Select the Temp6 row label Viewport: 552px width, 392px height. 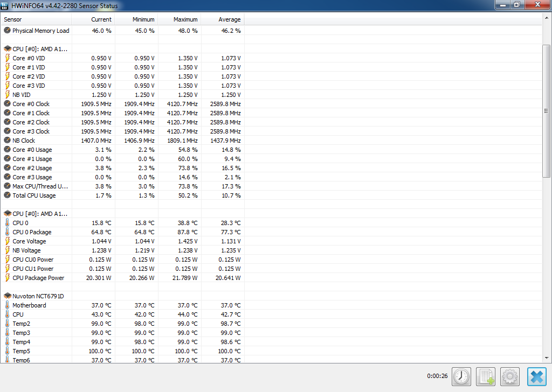22,360
